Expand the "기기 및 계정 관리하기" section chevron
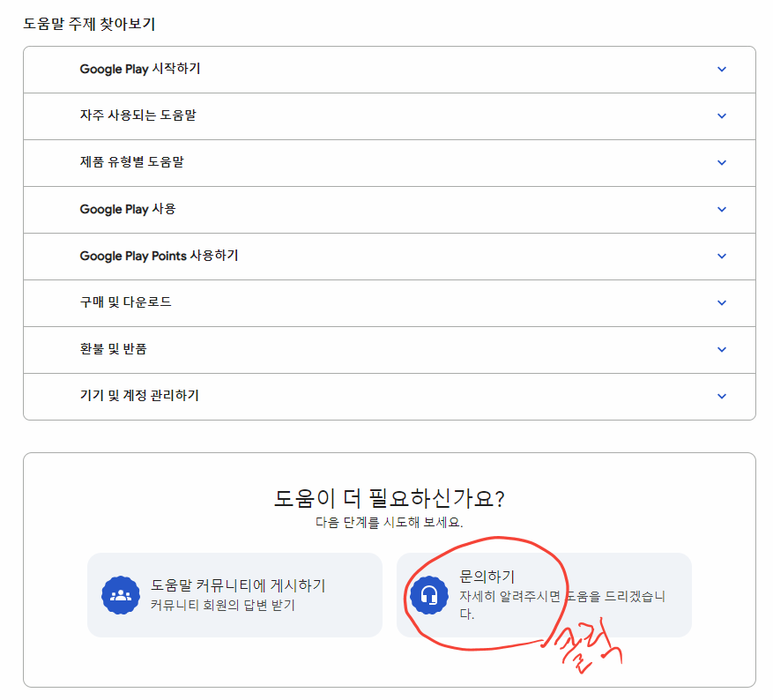This screenshot has height=700, width=773. pos(722,396)
